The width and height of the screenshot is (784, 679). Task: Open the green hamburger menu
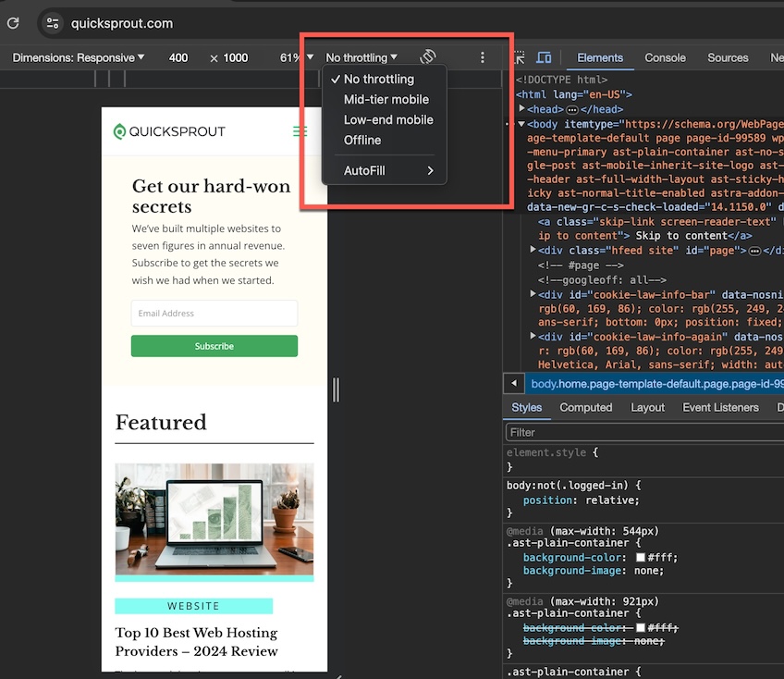coord(300,131)
